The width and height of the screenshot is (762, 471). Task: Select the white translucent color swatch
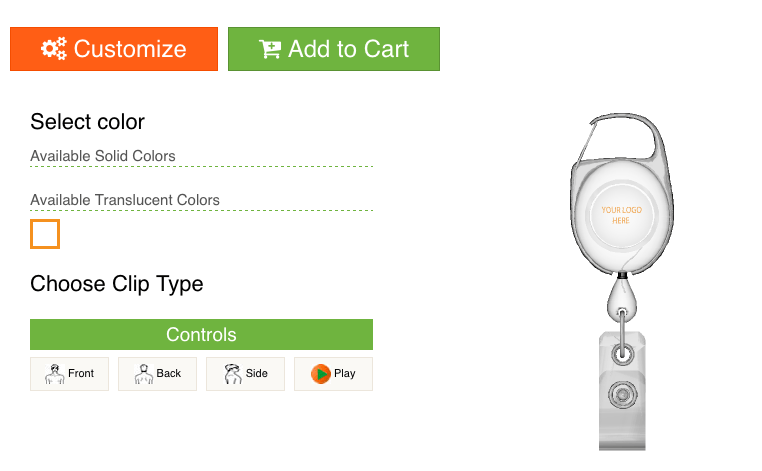pos(45,234)
